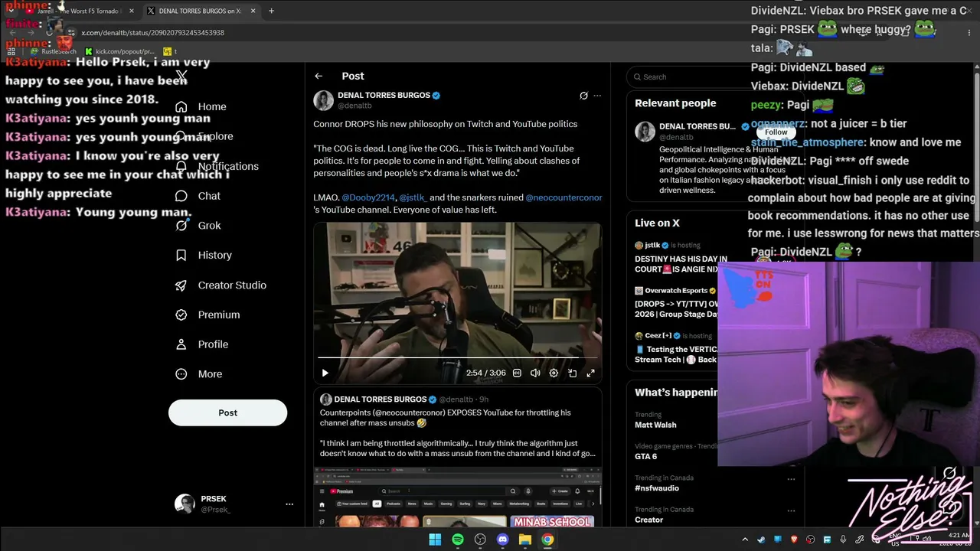980x551 pixels.
Task: Mute the video using the volume icon
Action: (535, 373)
